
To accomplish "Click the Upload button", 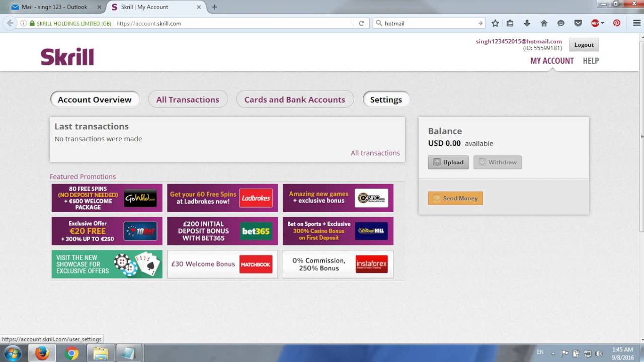I will [x=448, y=162].
